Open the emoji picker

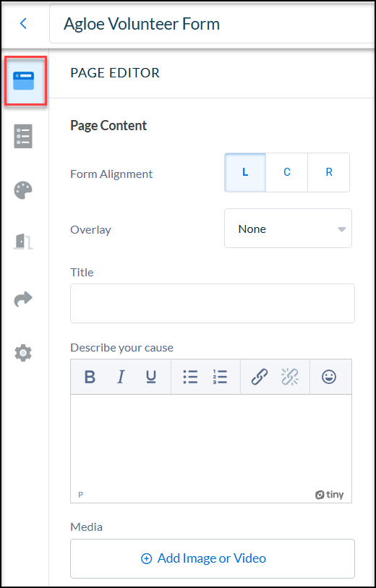coord(329,377)
